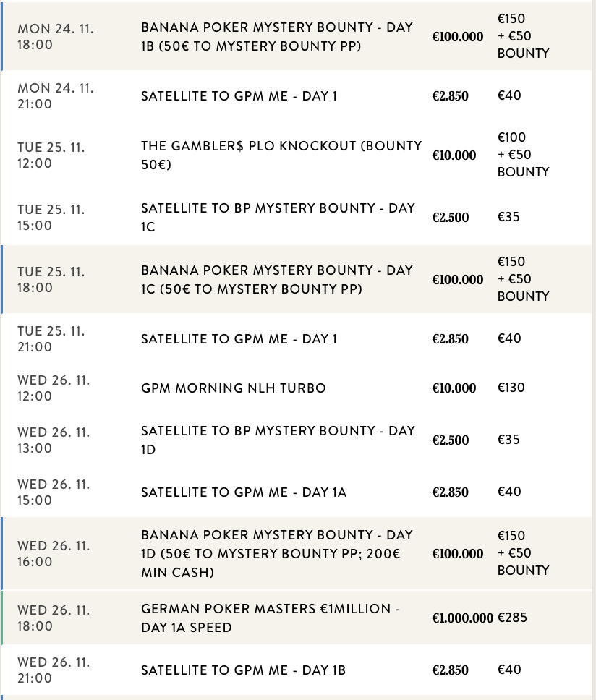Click the €1.000.000 guaranteed prize amount

463,618
